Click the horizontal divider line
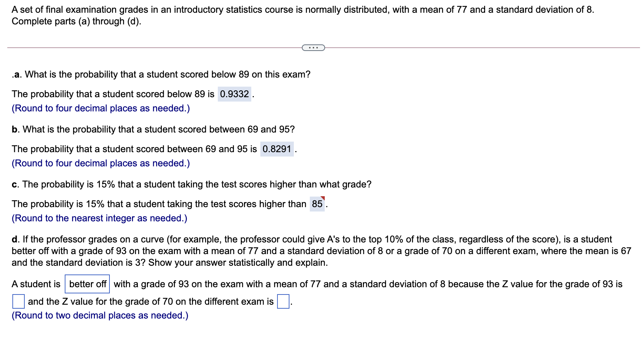The height and width of the screenshot is (340, 644). click(145, 47)
